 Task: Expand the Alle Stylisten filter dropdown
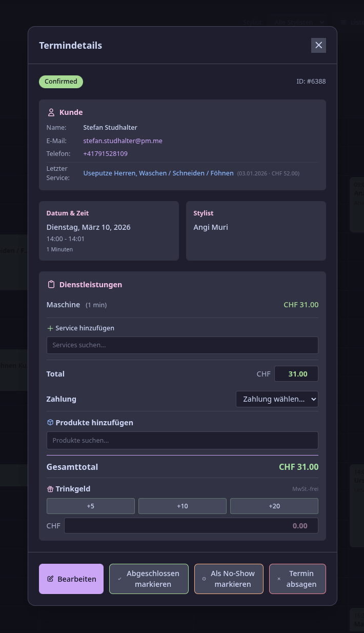point(299,22)
